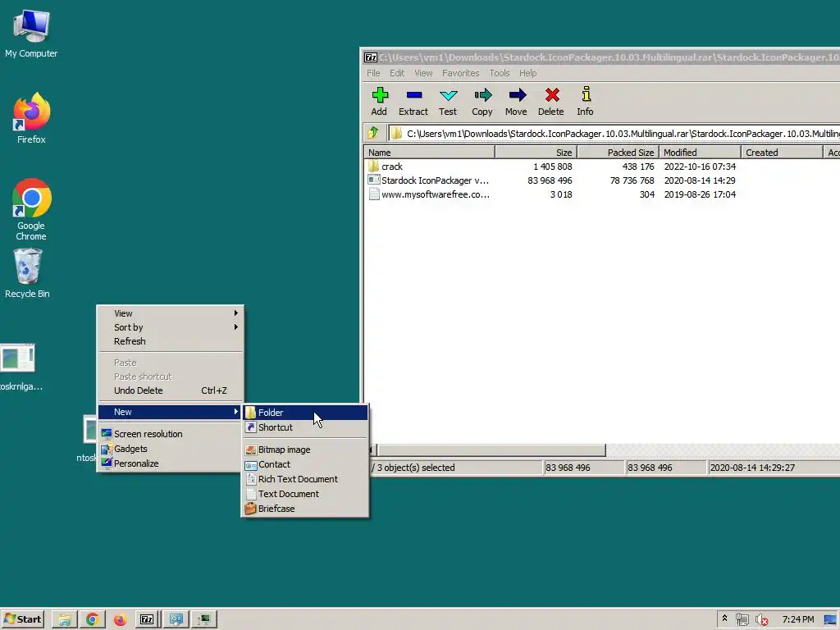This screenshot has width=840, height=630.
Task: Create a new Folder
Action: click(305, 413)
